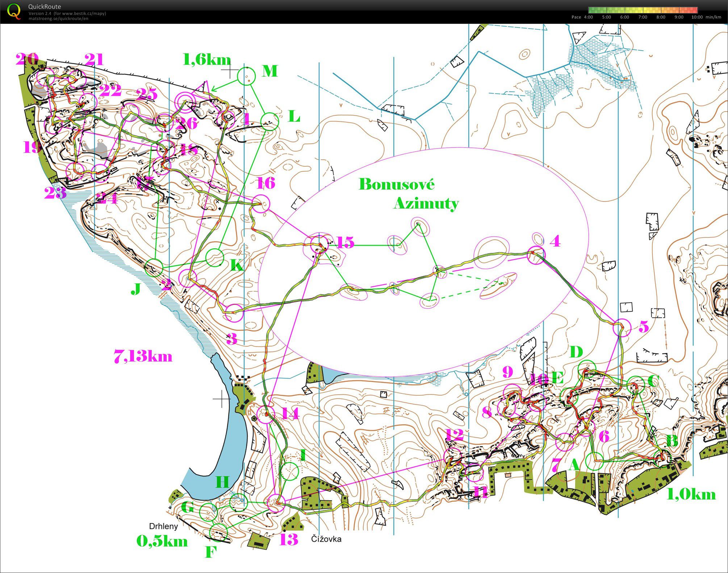
Task: Click the pink '7,13km' distance label
Action: click(143, 356)
